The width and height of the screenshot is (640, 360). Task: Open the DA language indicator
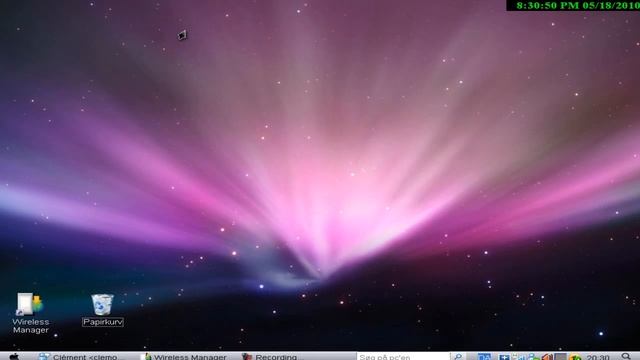click(484, 357)
